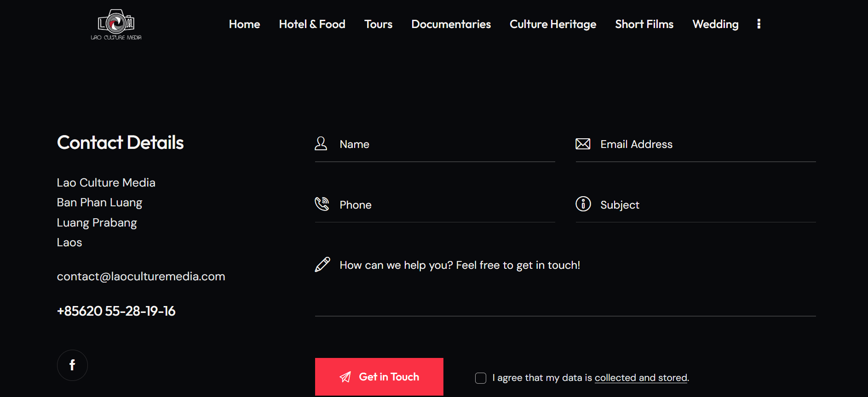Navigate to Documentaries section
Viewport: 868px width, 397px height.
pos(451,24)
